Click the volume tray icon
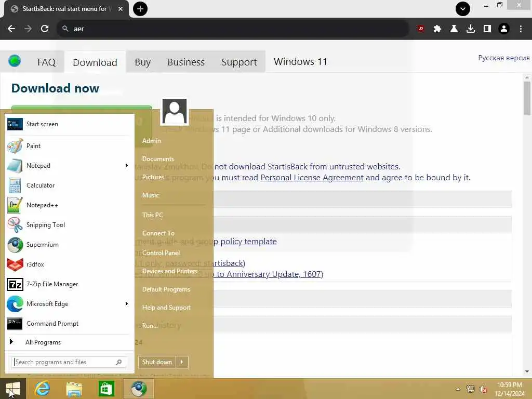This screenshot has width=532, height=399. 483,389
